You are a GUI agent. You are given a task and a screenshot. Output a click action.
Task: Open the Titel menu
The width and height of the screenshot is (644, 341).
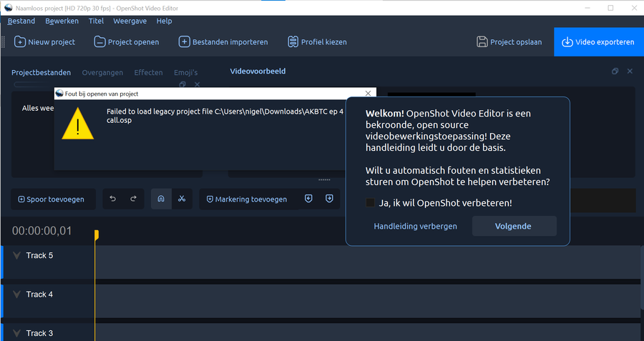pos(96,21)
